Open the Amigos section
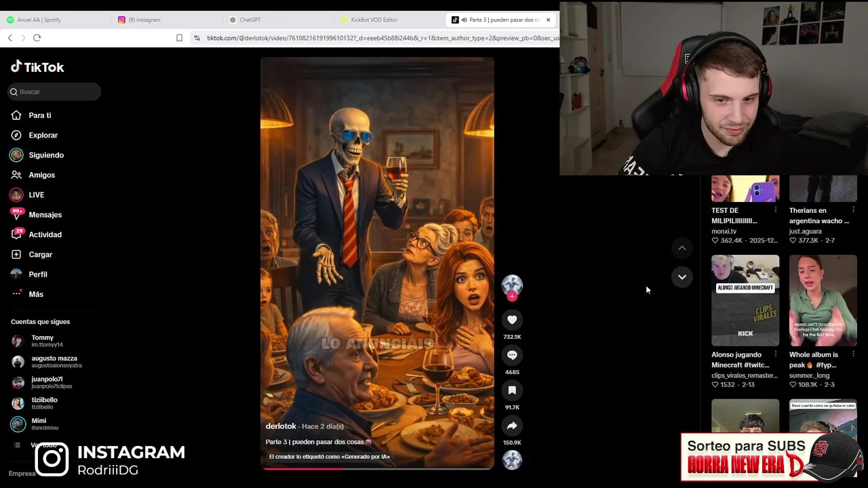 click(41, 175)
